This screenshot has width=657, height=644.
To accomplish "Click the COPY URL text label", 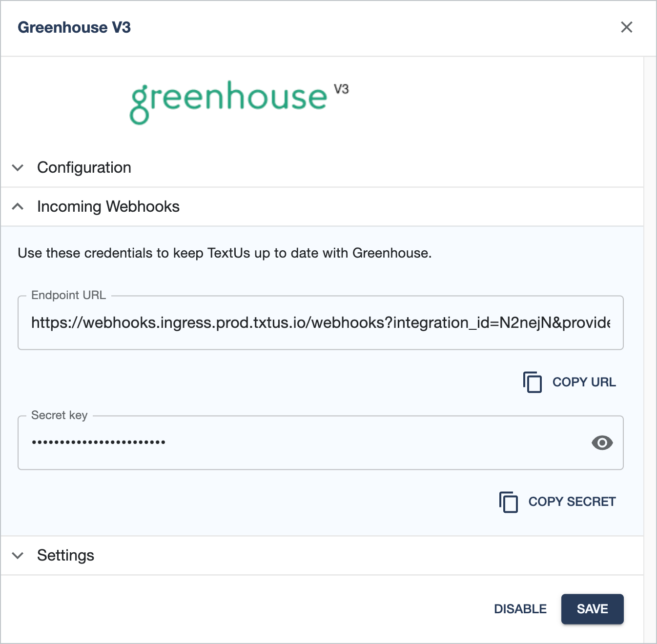I will click(584, 382).
